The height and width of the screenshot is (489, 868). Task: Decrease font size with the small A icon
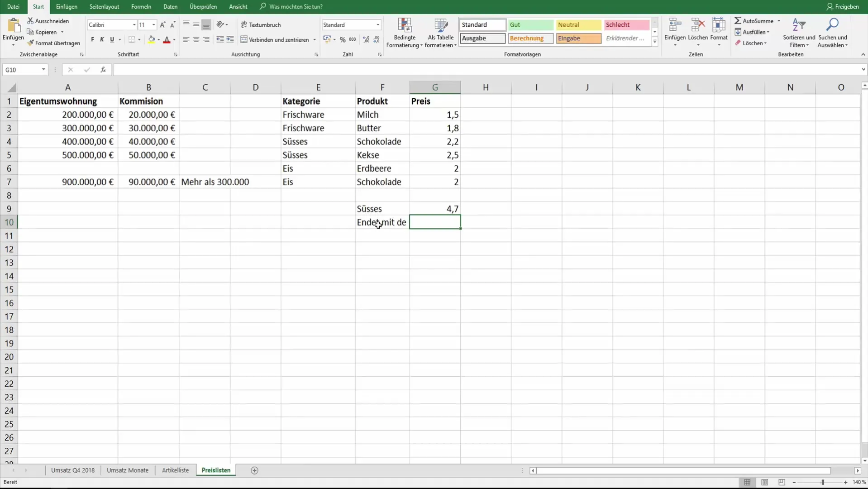tap(172, 25)
